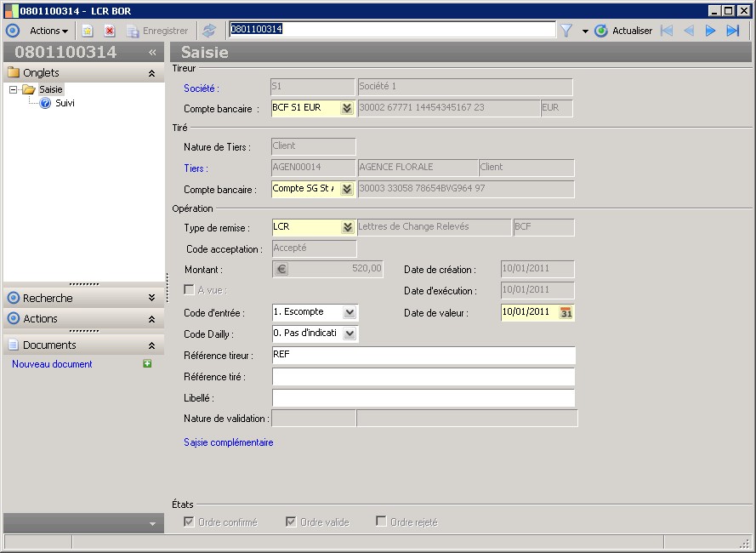Click the 0801100314 sidebar header
This screenshot has width=756, height=553.
[65, 52]
